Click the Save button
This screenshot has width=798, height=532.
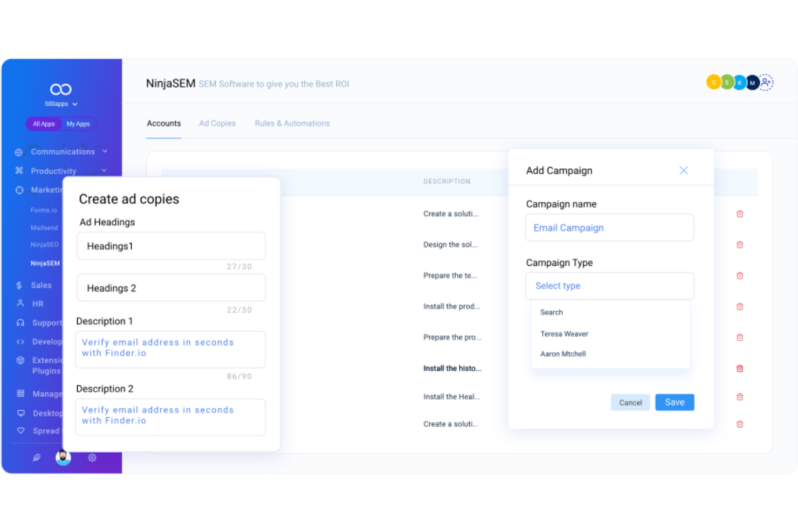(675, 402)
